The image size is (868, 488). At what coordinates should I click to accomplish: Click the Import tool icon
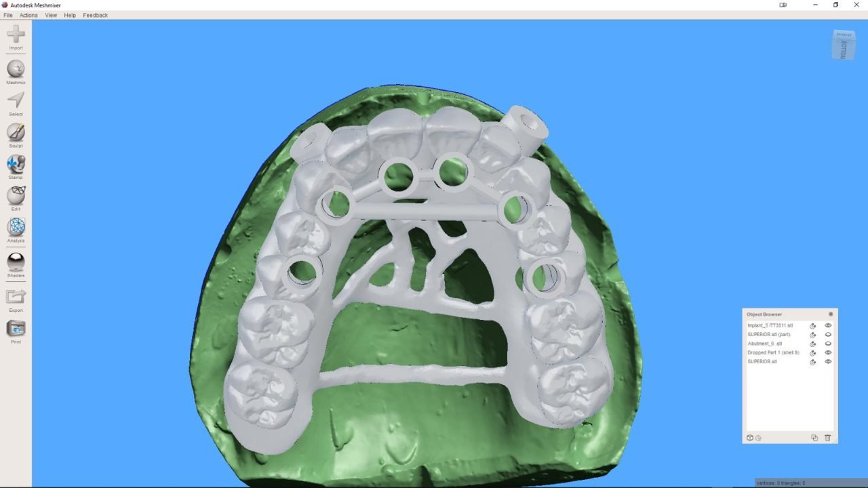(x=16, y=34)
